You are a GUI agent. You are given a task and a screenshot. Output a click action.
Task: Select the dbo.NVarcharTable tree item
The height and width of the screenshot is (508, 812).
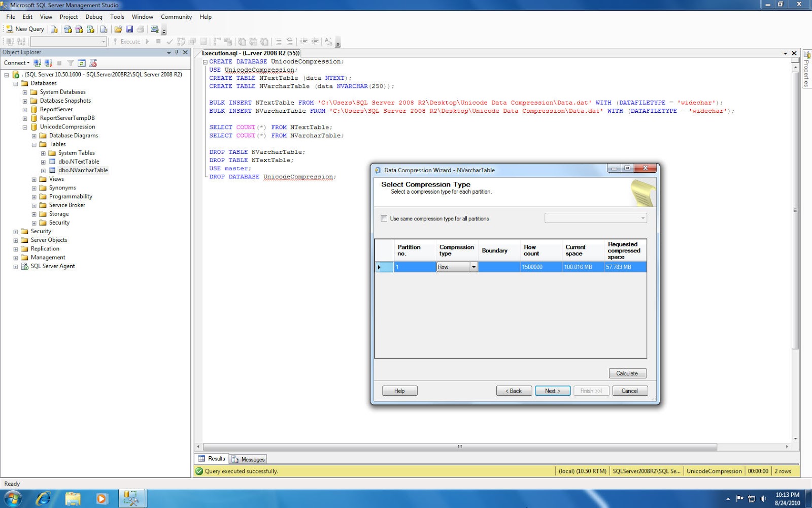click(x=83, y=171)
